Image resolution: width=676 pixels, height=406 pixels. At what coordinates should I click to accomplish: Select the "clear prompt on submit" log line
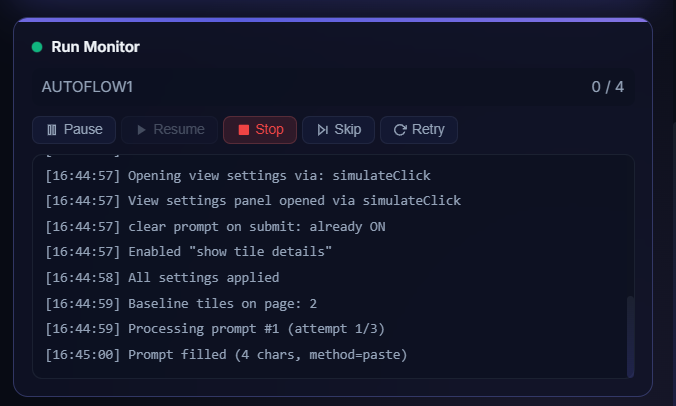(215, 226)
